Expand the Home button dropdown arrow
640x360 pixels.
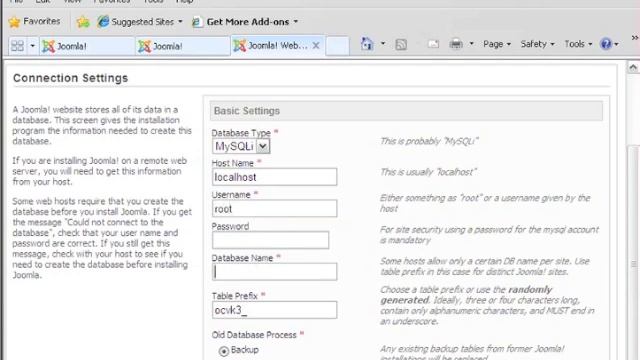pyautogui.click(x=383, y=43)
